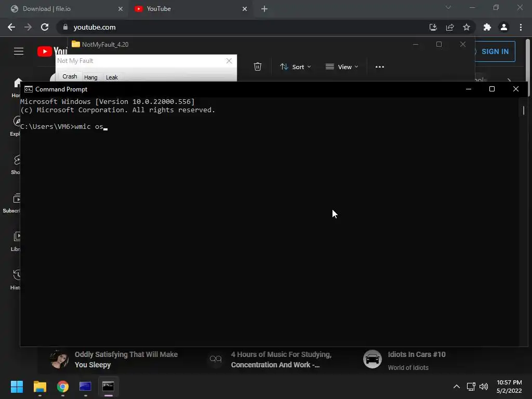The height and width of the screenshot is (399, 532).
Task: Close the Not My Fault dialog
Action: point(229,61)
